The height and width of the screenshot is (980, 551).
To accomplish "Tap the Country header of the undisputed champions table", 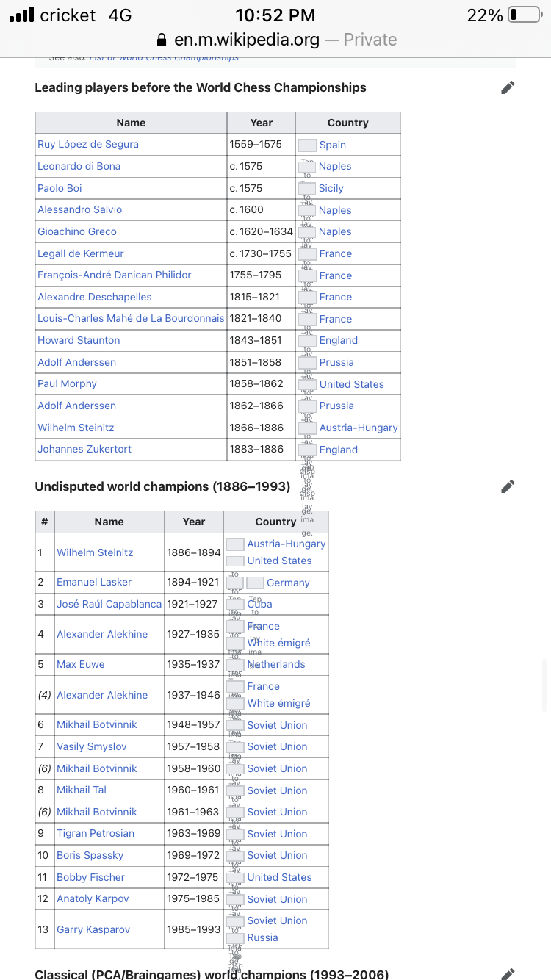I will 275,522.
